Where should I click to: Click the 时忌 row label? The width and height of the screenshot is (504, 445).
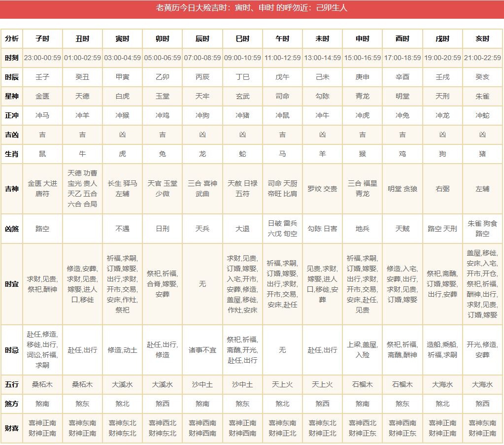coord(11,350)
